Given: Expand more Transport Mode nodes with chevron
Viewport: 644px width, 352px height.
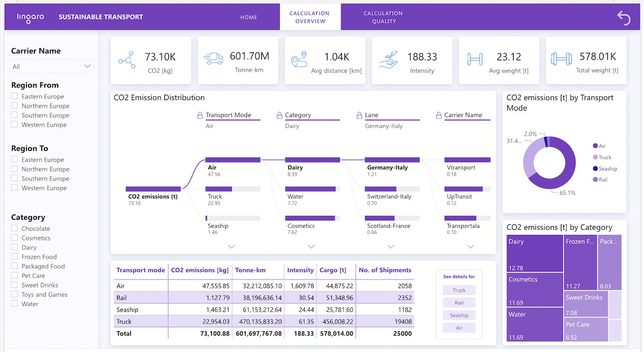Looking at the screenshot, I should point(232,247).
